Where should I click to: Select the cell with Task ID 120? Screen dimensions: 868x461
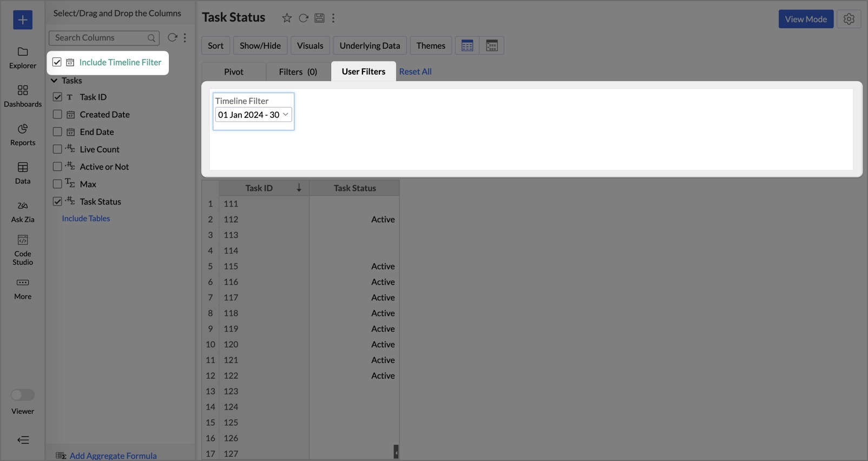[x=264, y=344]
